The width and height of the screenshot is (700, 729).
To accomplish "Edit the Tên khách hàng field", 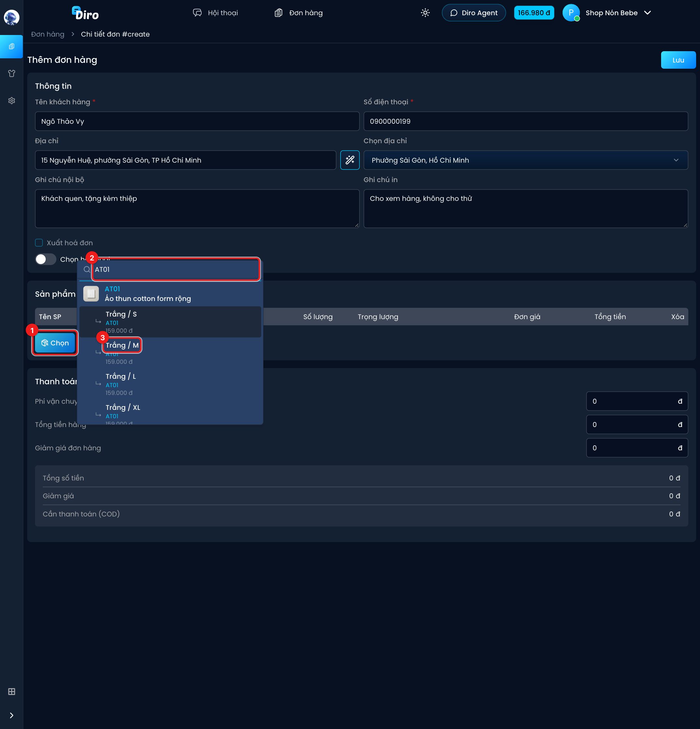I will coord(197,121).
